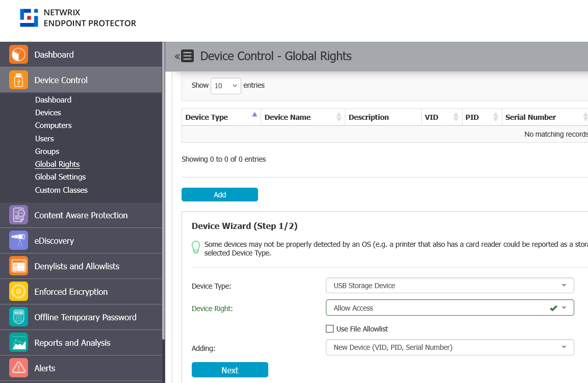Click the 'No matching records' table message

[x=556, y=134]
